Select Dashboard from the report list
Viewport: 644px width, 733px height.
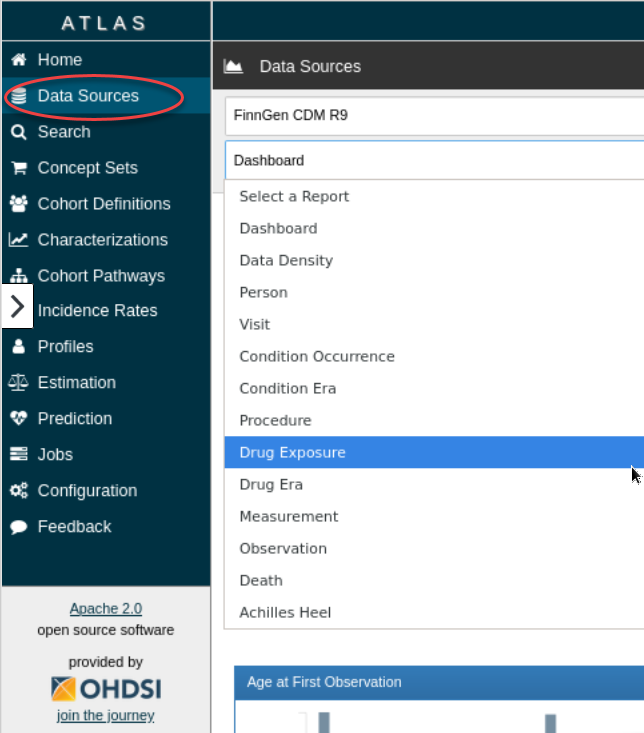[x=434, y=228]
